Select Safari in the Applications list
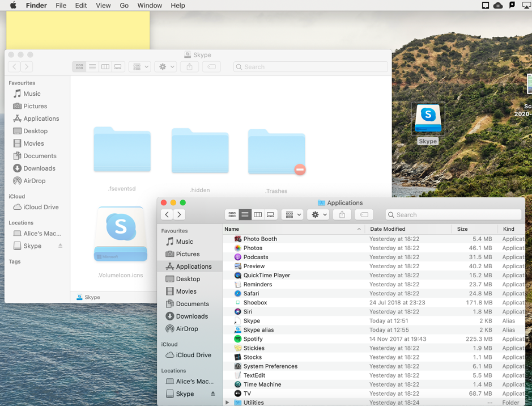 pos(251,294)
